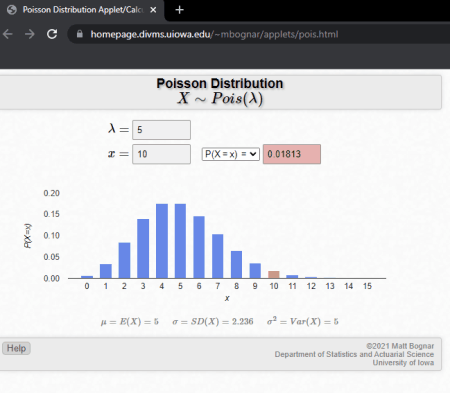This screenshot has width=450, height=393.
Task: Click the bar for x = 6
Action: pyautogui.click(x=199, y=247)
